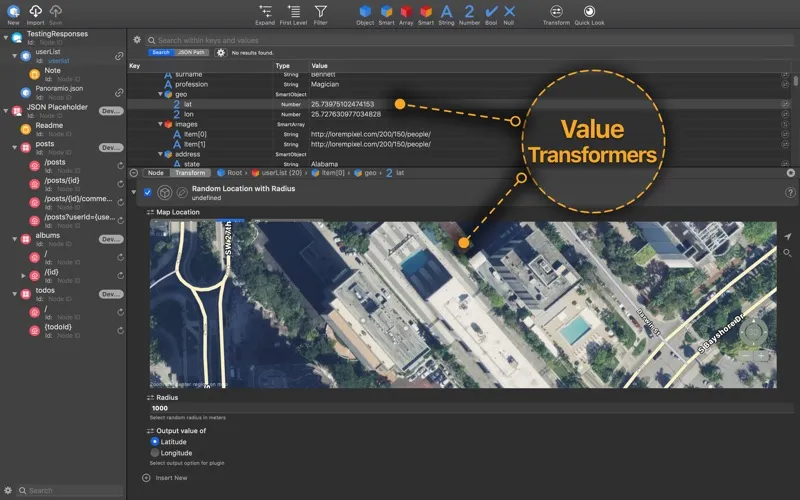Click the refresh icon for /posts request
The width and height of the screenshot is (800, 500).
(120, 166)
